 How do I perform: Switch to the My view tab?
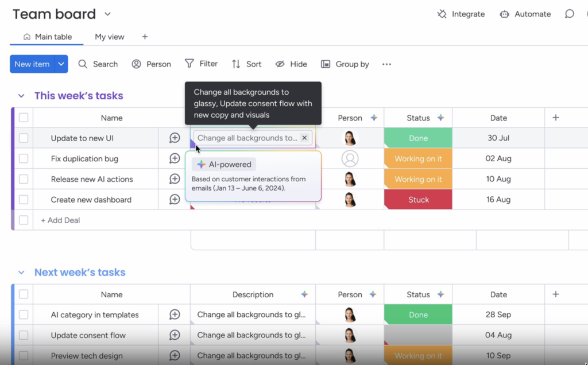pos(110,37)
